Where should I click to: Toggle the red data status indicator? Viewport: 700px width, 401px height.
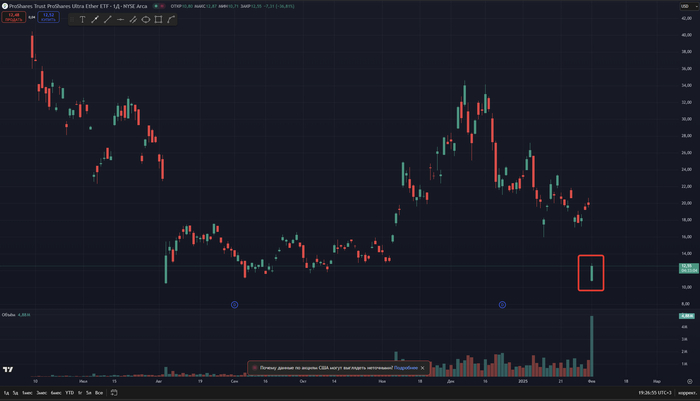162,6
